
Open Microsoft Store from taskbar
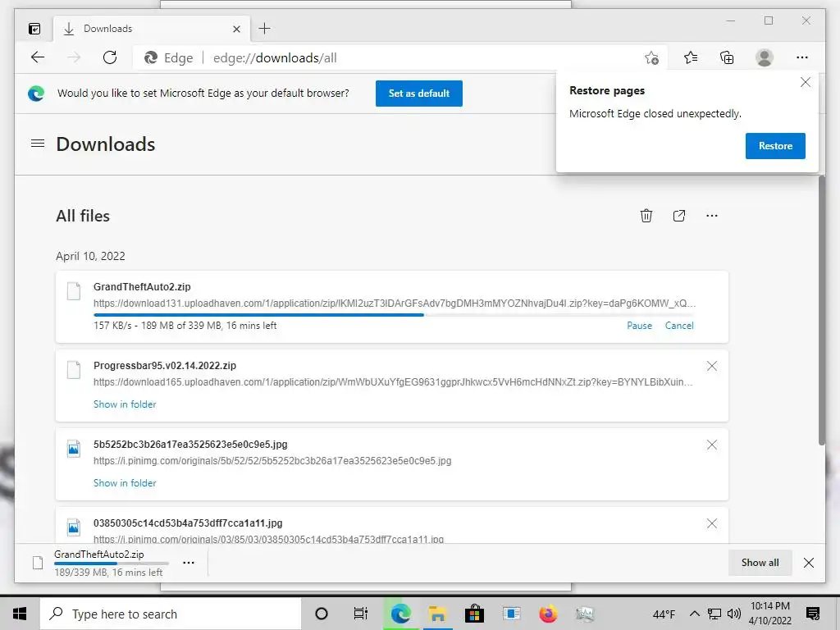474,614
